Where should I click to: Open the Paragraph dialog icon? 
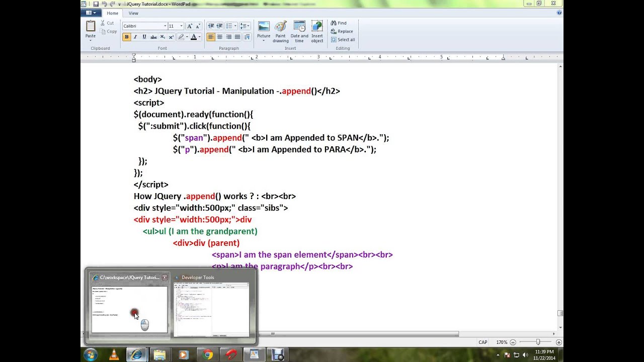click(x=247, y=37)
